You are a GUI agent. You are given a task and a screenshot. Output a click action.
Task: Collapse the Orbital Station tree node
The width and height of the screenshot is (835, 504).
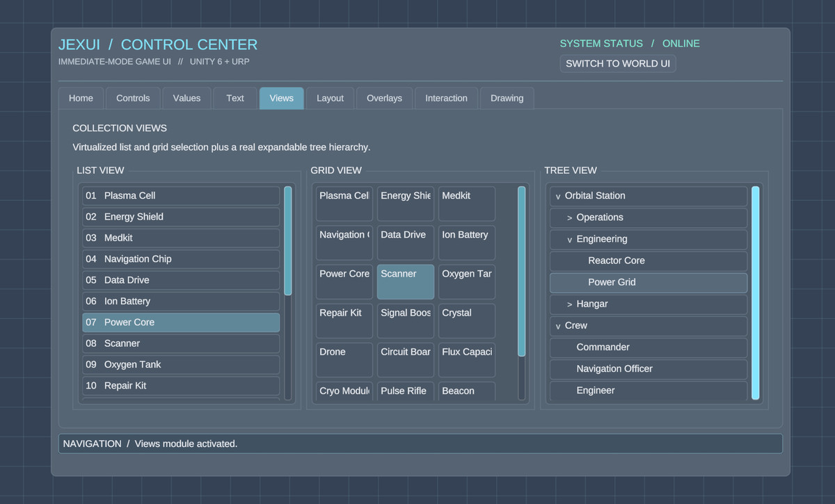[x=558, y=196]
